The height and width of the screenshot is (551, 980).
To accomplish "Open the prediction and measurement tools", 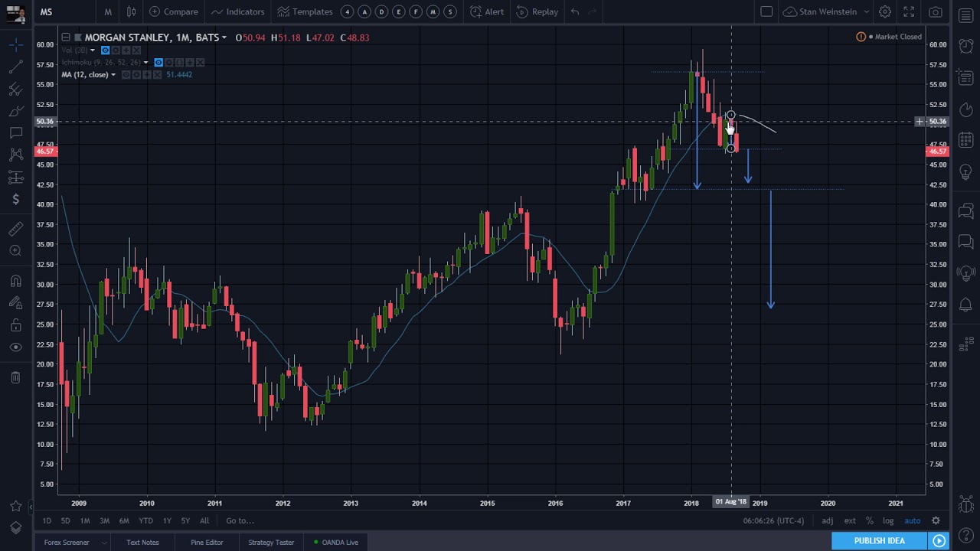I will coord(15,178).
